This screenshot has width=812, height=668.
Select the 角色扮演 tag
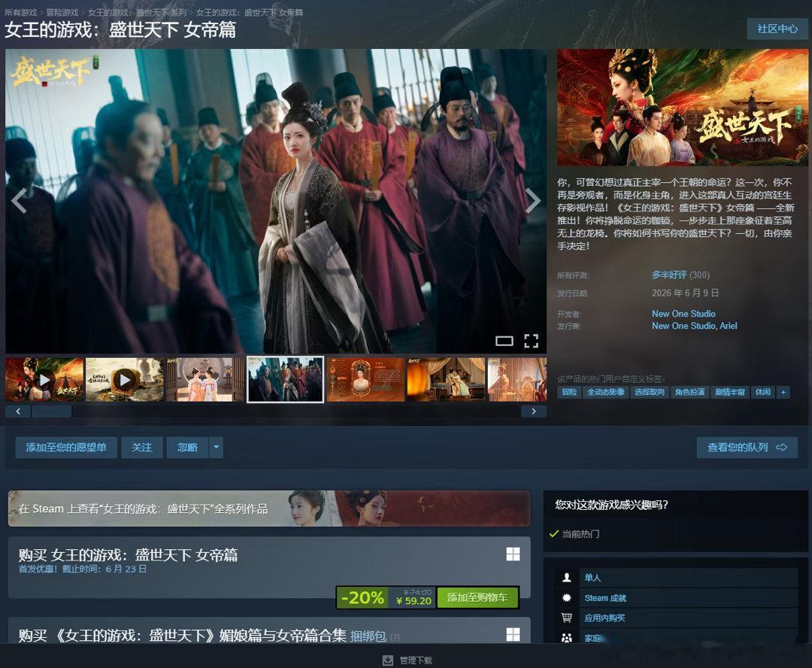point(689,392)
